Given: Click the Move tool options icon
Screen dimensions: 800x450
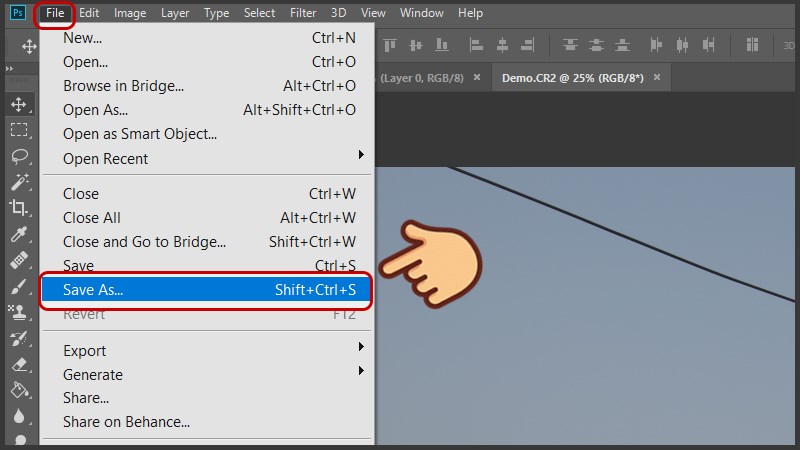Looking at the screenshot, I should (29, 46).
